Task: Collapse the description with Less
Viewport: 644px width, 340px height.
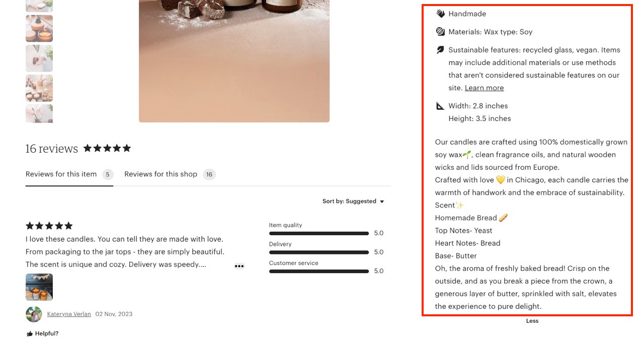Action: tap(532, 321)
